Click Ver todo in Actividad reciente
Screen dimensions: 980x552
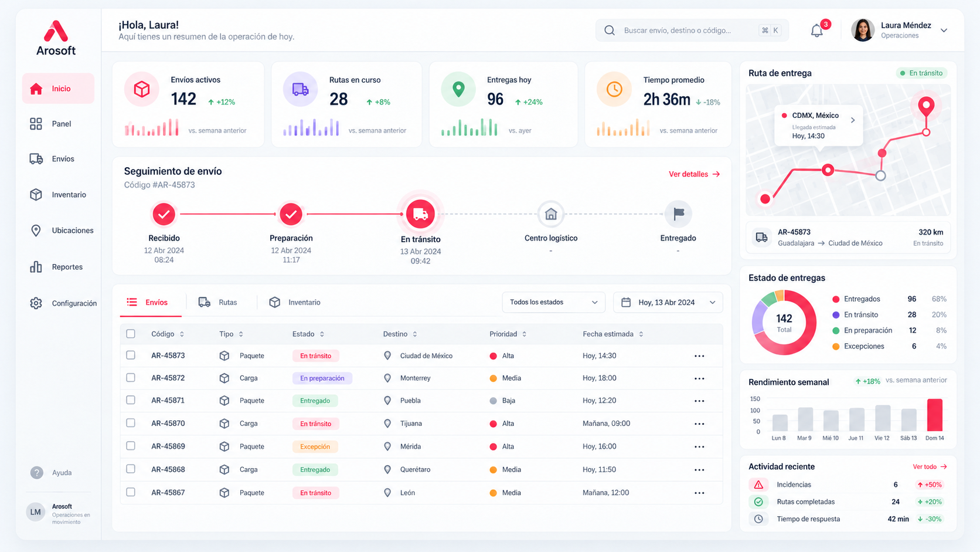point(930,467)
